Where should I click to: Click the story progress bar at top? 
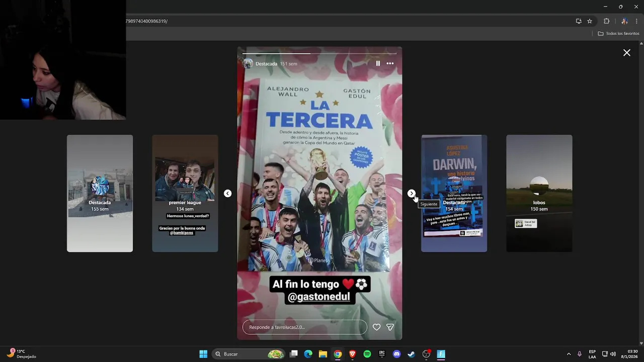click(x=319, y=53)
